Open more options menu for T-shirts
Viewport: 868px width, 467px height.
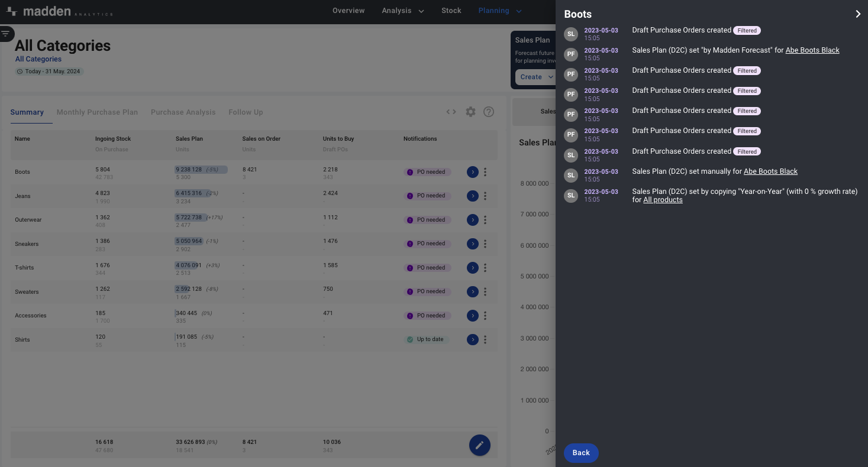coord(485,268)
